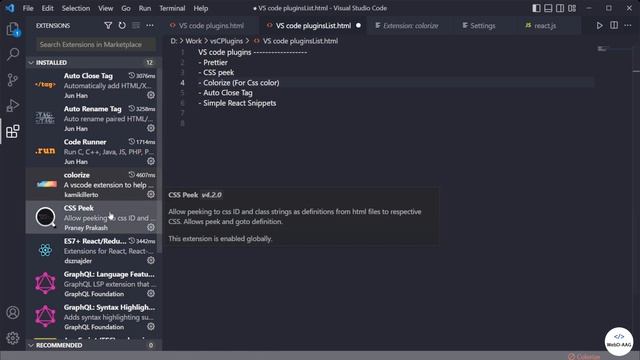The width and height of the screenshot is (640, 360).
Task: Open the Selection menu
Action: (x=76, y=8)
